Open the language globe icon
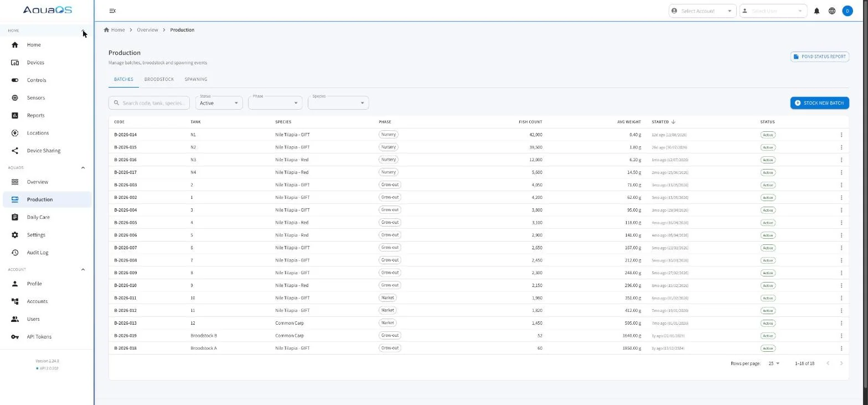 [831, 11]
